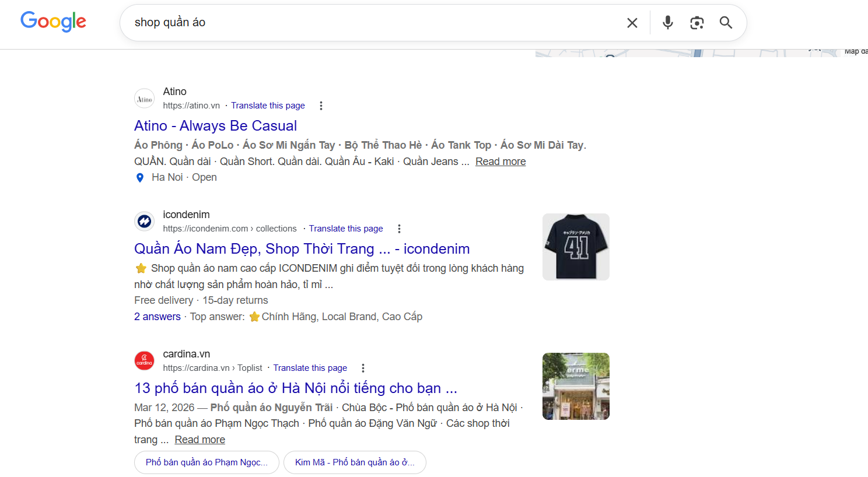Click the 'icondenim' site name
Screen dimensions: 868x477
tap(186, 215)
